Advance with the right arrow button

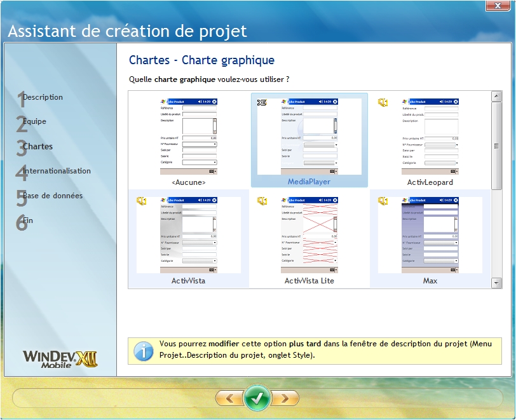[x=285, y=398]
